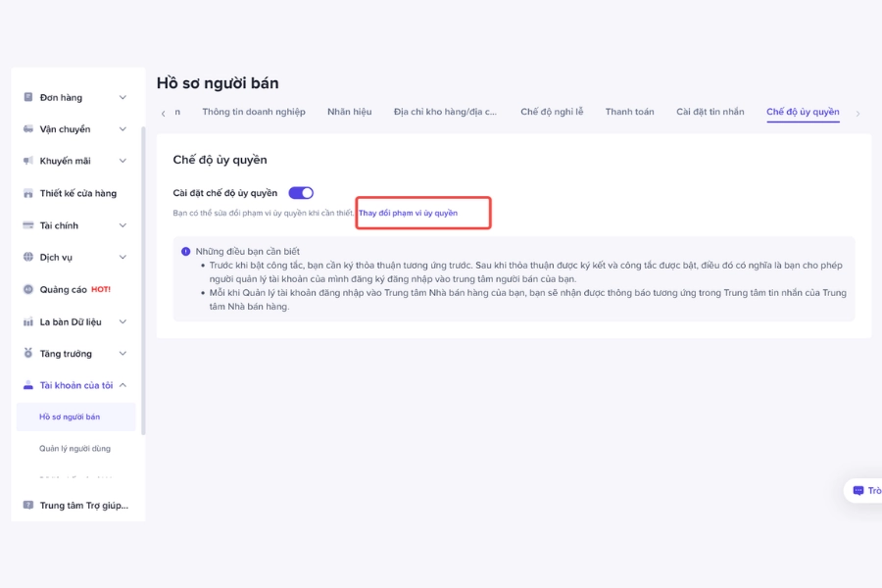Click the right arrow to show more tabs
The width and height of the screenshot is (882, 588).
click(857, 114)
